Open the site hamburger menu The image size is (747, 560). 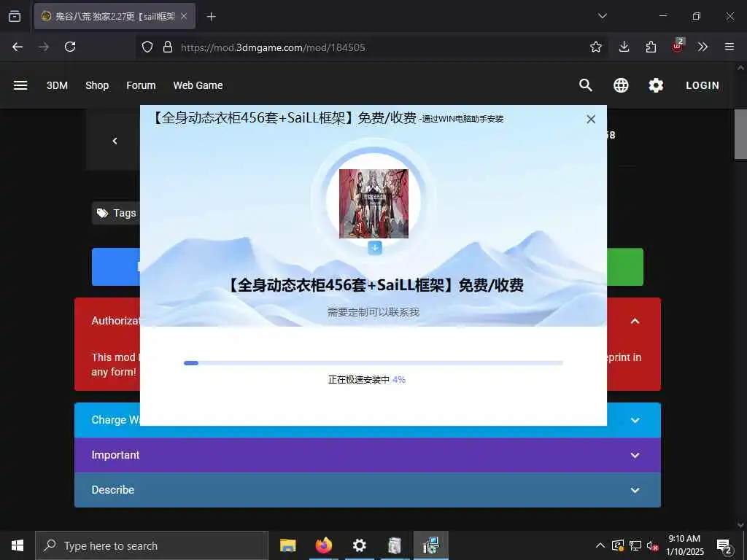20,85
